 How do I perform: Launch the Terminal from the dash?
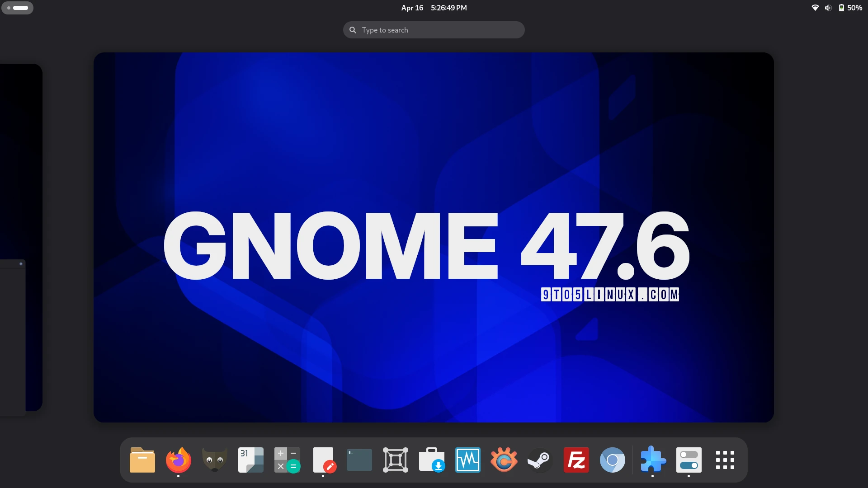tap(359, 460)
